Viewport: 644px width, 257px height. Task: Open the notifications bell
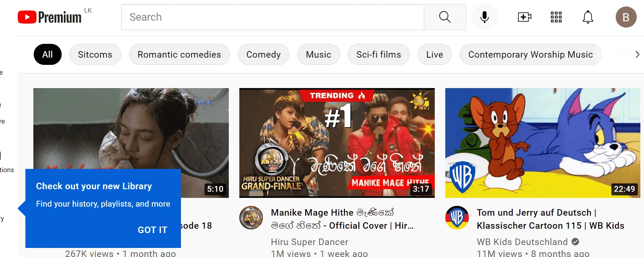click(x=588, y=17)
